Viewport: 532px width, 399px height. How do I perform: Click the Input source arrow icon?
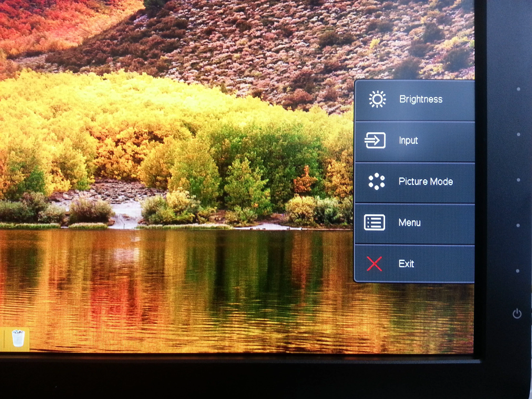tap(375, 140)
